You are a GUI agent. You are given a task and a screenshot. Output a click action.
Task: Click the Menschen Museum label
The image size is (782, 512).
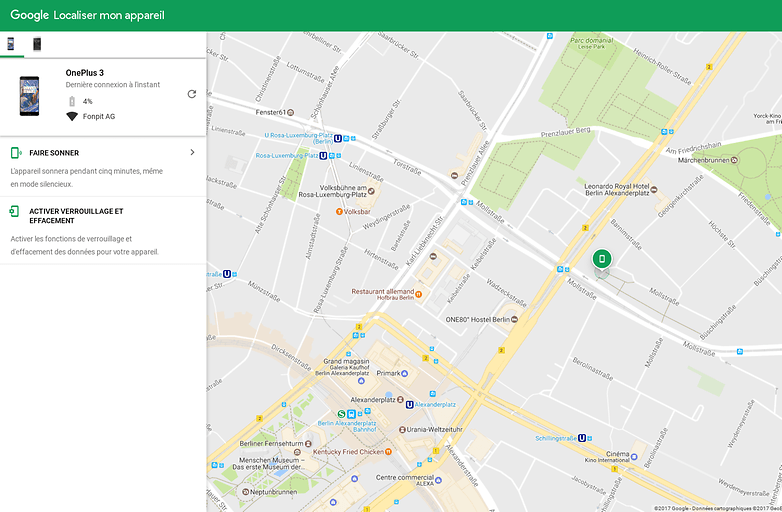[x=269, y=464]
